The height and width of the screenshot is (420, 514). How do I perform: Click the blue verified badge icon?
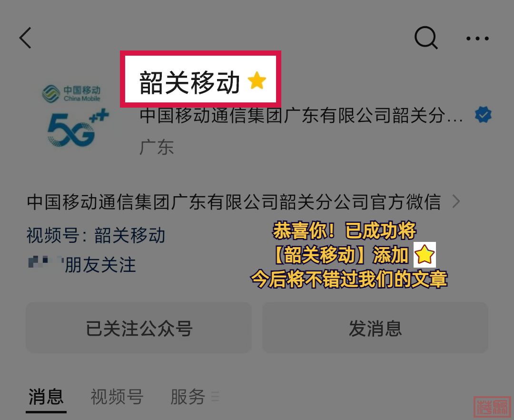pos(483,114)
